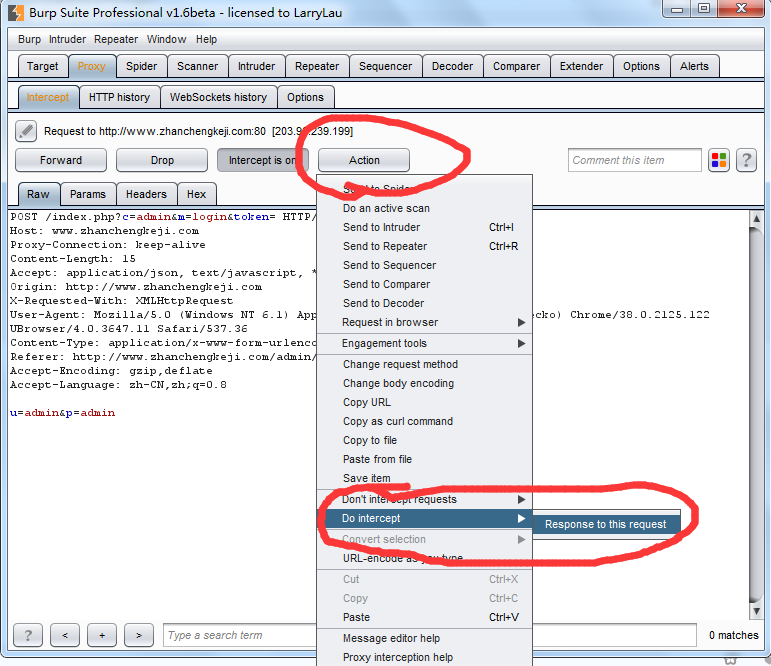Image resolution: width=771 pixels, height=666 pixels.
Task: Expand Don't intercept requests submenu
Action: pos(425,499)
